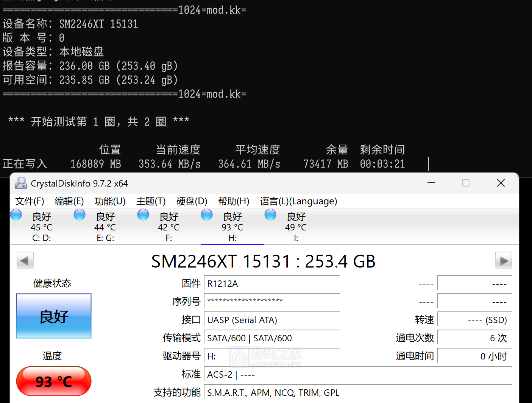Open the 编辑(E) menu
This screenshot has width=532, height=403.
pyautogui.click(x=69, y=201)
